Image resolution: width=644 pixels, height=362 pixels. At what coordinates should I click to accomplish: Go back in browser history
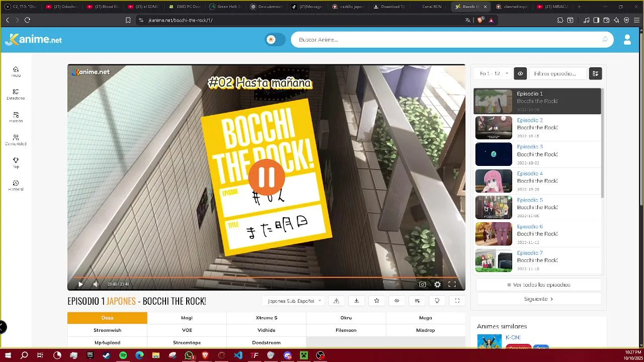[8, 20]
